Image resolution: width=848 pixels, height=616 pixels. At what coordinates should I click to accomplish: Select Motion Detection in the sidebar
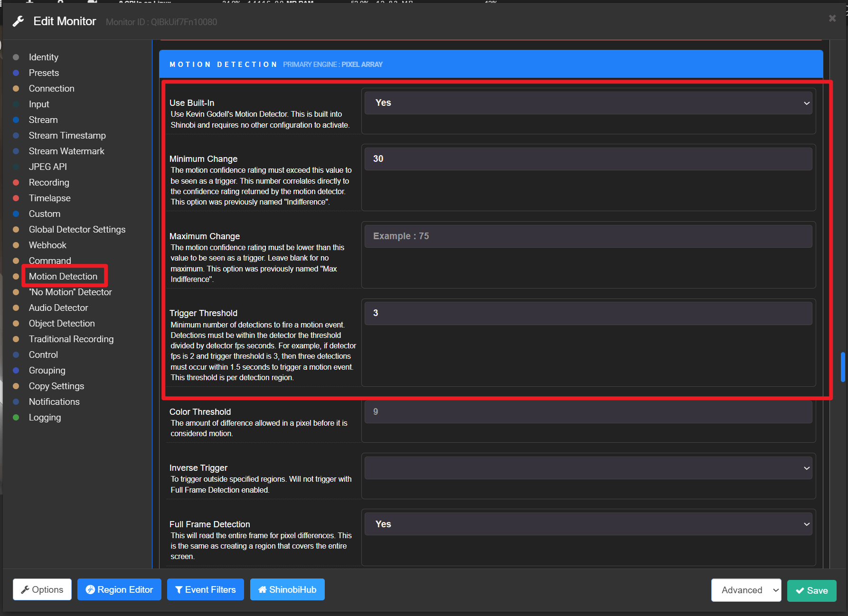coord(63,276)
